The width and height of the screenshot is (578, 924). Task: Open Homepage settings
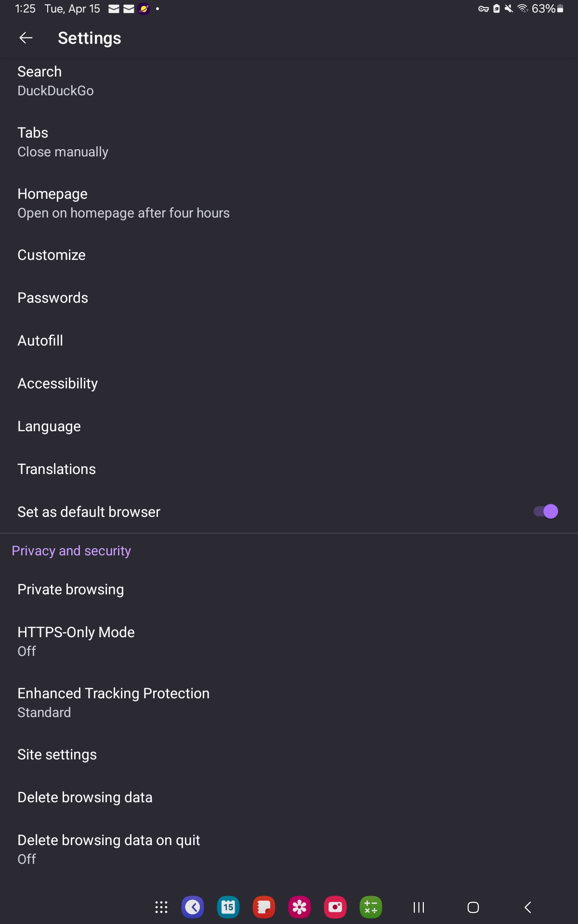123,203
